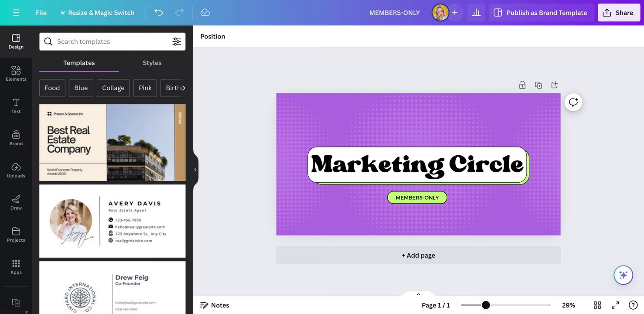Open the insights chart icon
This screenshot has width=644, height=314.
coord(476,13)
